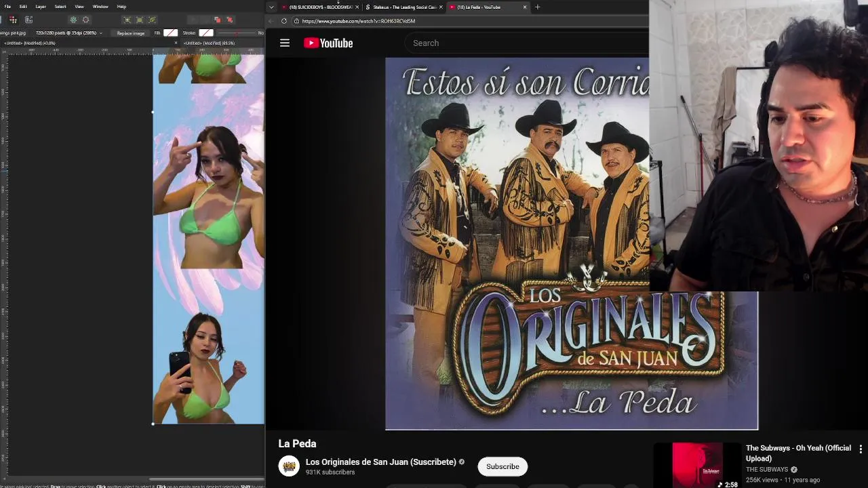Switch to the Untitled (69.5%) document tab
Screen dimensions: 868x488
(209, 43)
